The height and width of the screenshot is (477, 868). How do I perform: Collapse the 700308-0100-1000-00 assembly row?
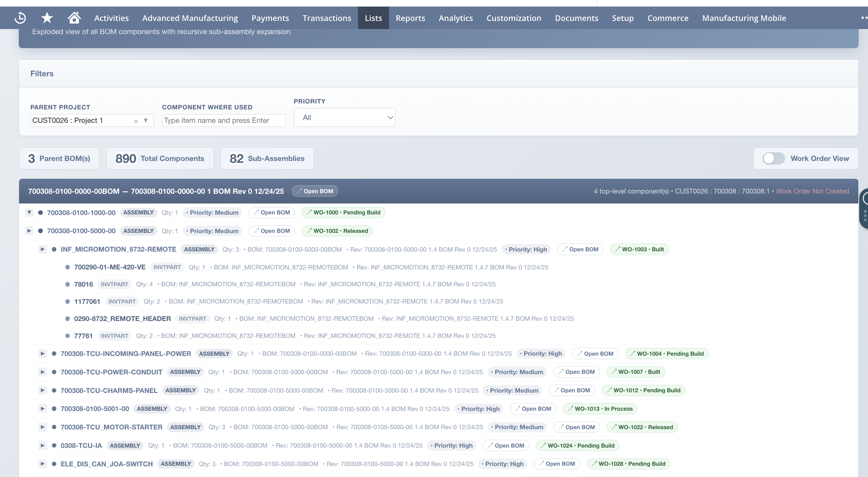[29, 213]
